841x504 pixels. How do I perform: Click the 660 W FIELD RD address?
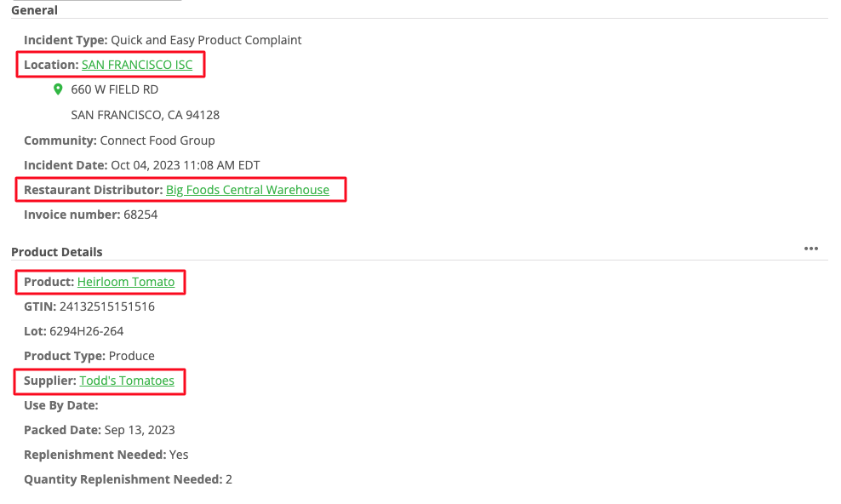point(114,89)
